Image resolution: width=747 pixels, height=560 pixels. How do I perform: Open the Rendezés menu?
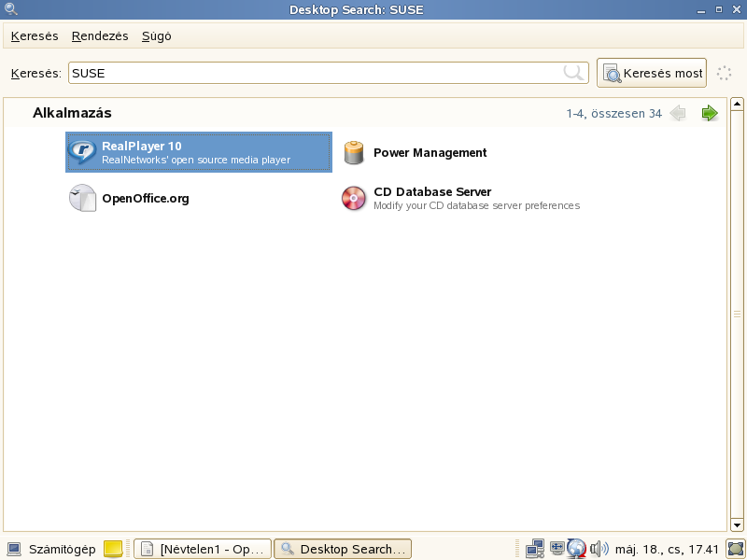tap(100, 36)
